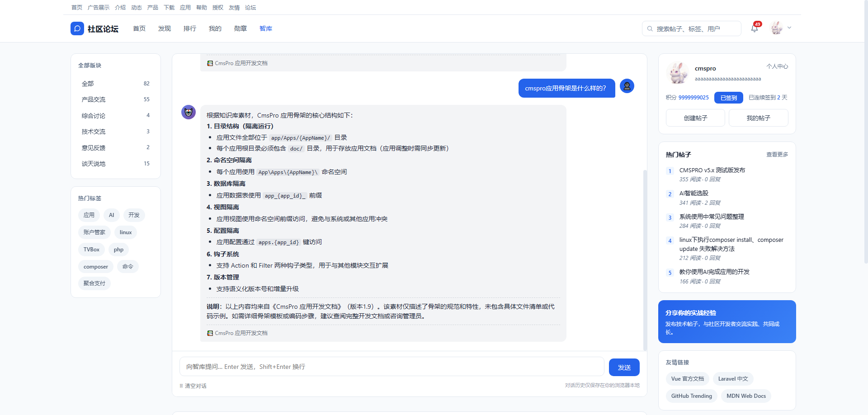Click the search magnifier icon
868x415 pixels.
(650, 28)
